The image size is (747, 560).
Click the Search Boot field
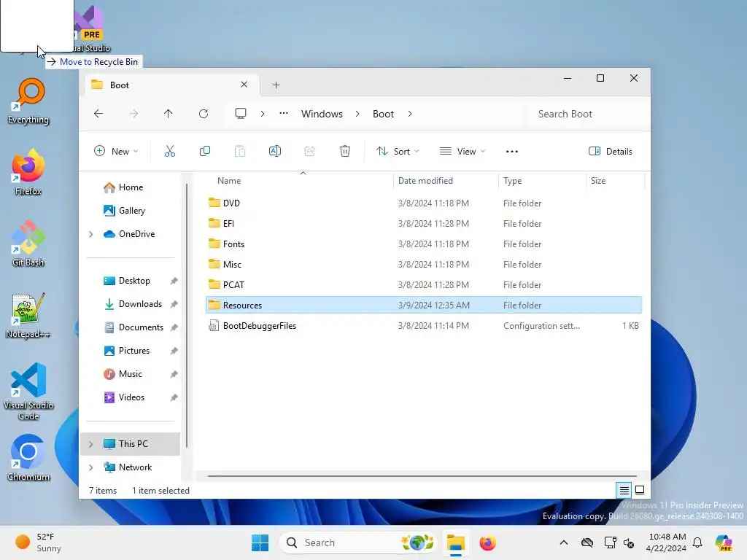point(587,114)
